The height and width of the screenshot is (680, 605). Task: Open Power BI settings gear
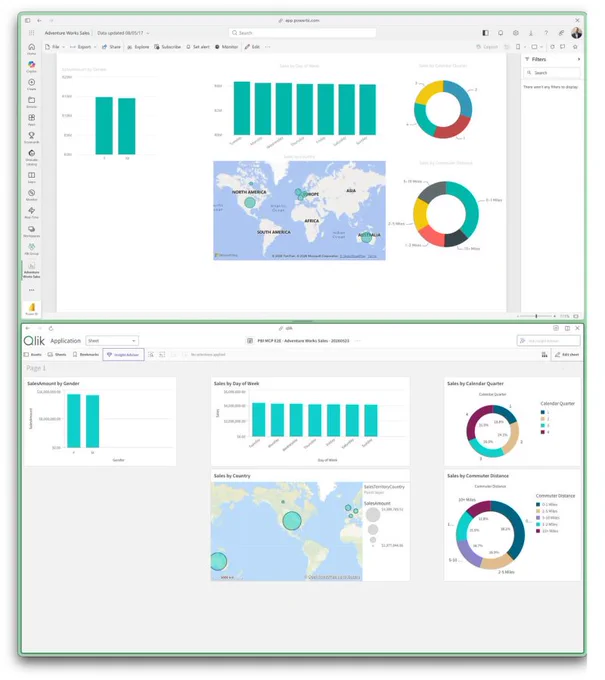[x=516, y=33]
